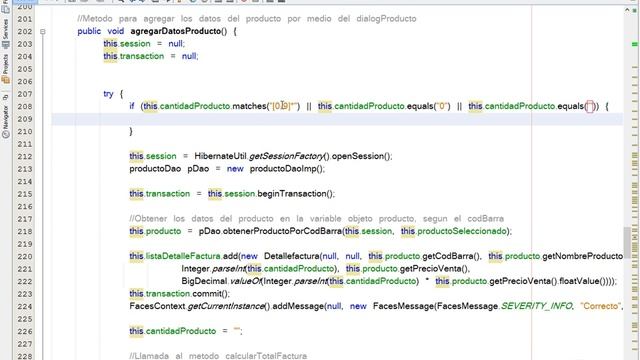640x360 pixels.
Task: Open the Services side panel tab
Action: click(5, 34)
